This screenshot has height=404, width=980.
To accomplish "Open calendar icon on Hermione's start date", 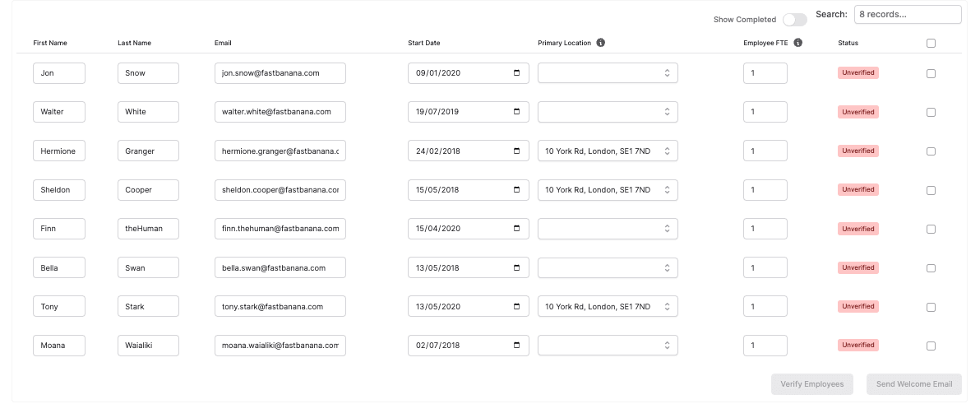I will pyautogui.click(x=516, y=151).
